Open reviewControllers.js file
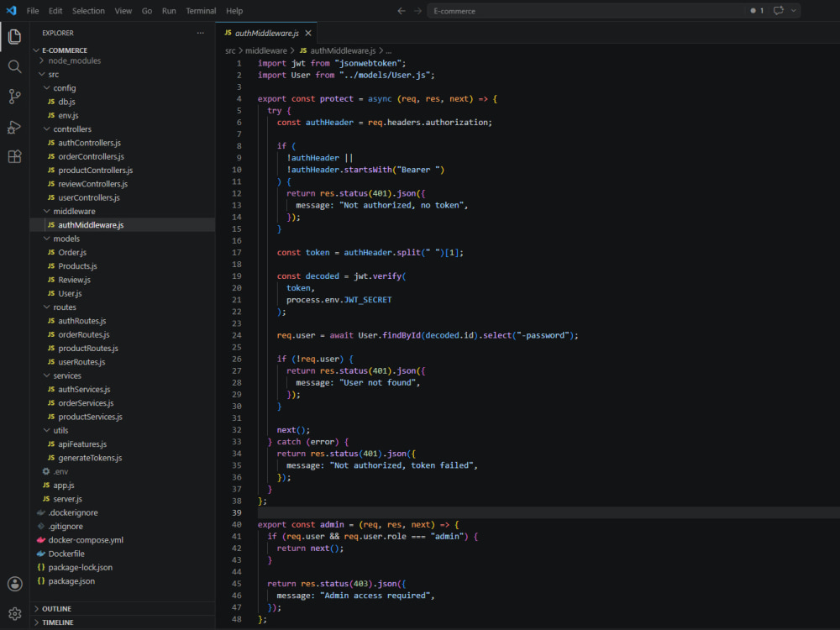840x630 pixels. (x=92, y=184)
